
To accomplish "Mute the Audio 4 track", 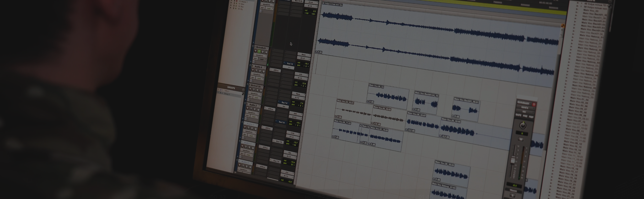I will (x=264, y=71).
